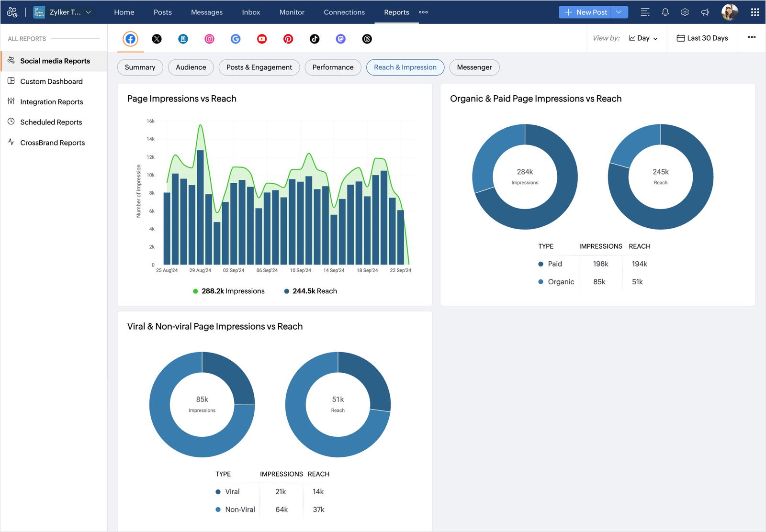
Task: Select the Scheduled Reports sidebar entry
Action: coord(51,122)
